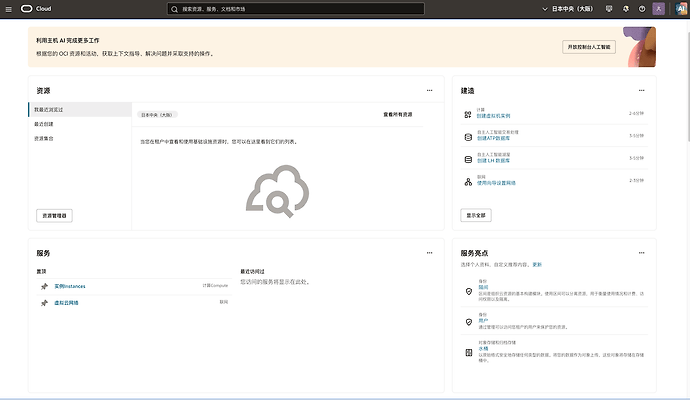
Task: Open the pinned 实例Instances service link
Action: (70, 286)
